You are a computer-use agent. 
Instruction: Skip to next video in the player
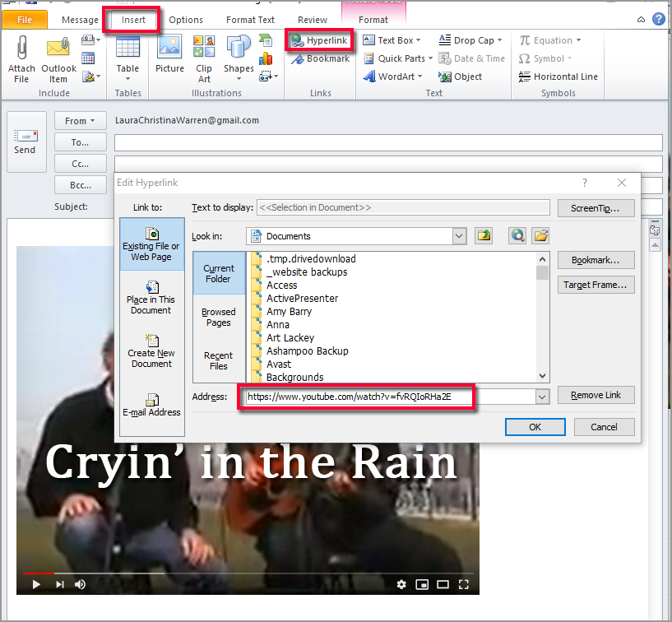coord(59,584)
